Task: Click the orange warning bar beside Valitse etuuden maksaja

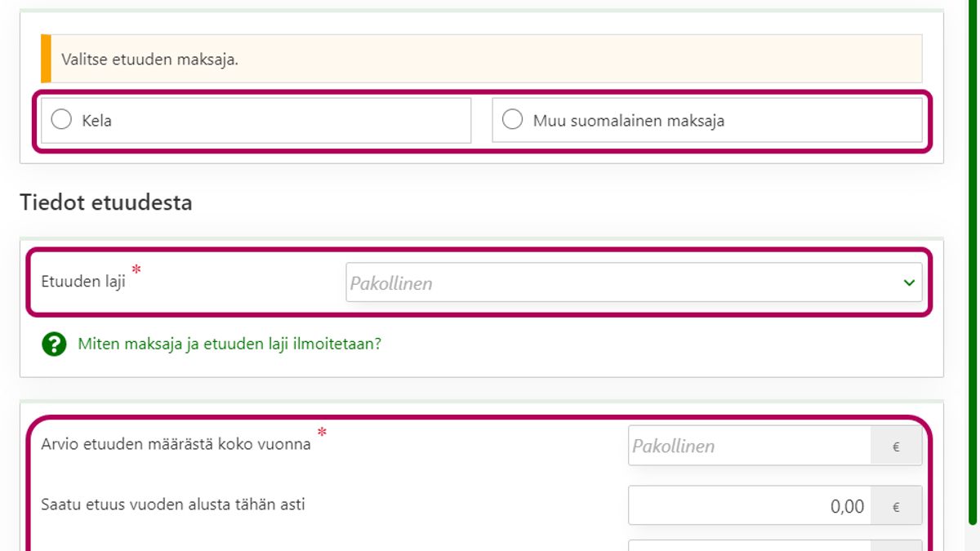Action: tap(46, 59)
